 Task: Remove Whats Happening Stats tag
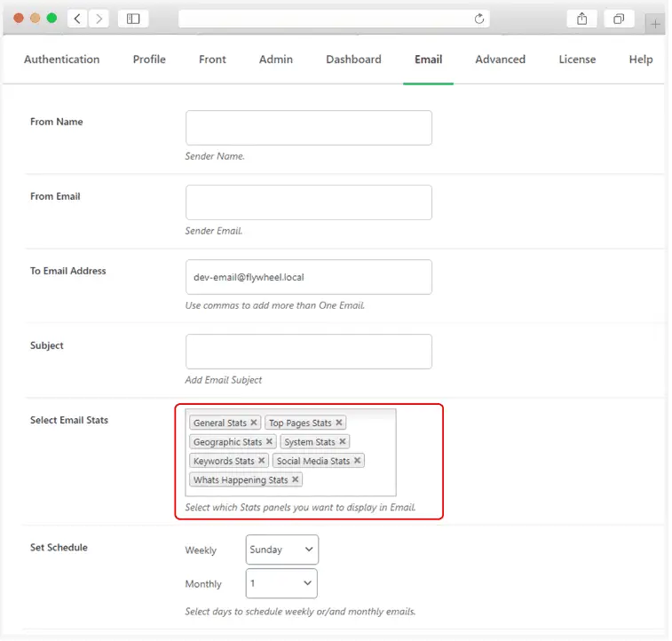coord(296,479)
